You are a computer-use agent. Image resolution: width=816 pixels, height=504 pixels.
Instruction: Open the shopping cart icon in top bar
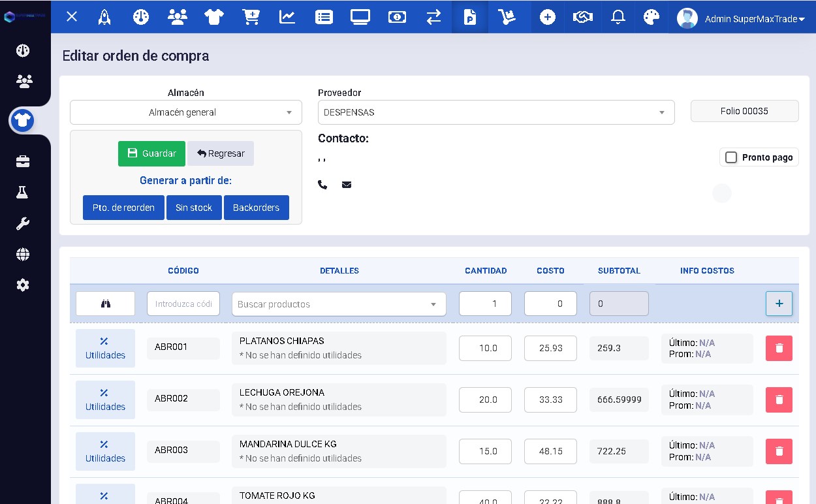(x=251, y=18)
